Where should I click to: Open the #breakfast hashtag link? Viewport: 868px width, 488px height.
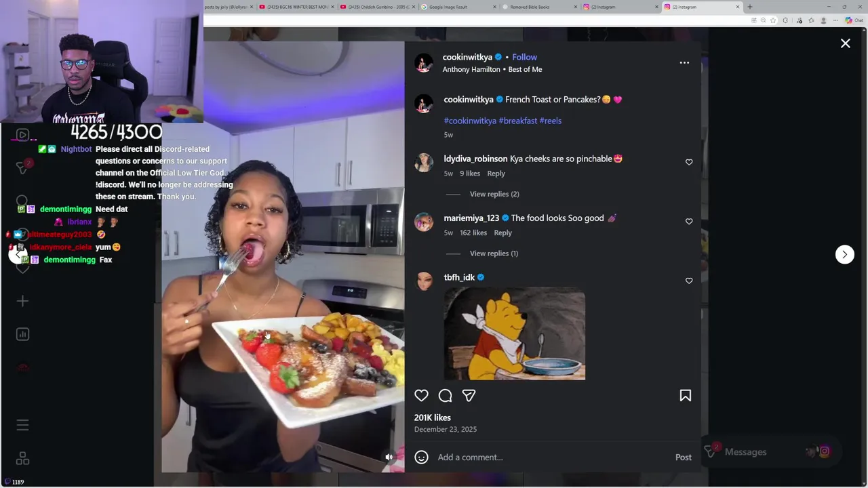pos(518,121)
